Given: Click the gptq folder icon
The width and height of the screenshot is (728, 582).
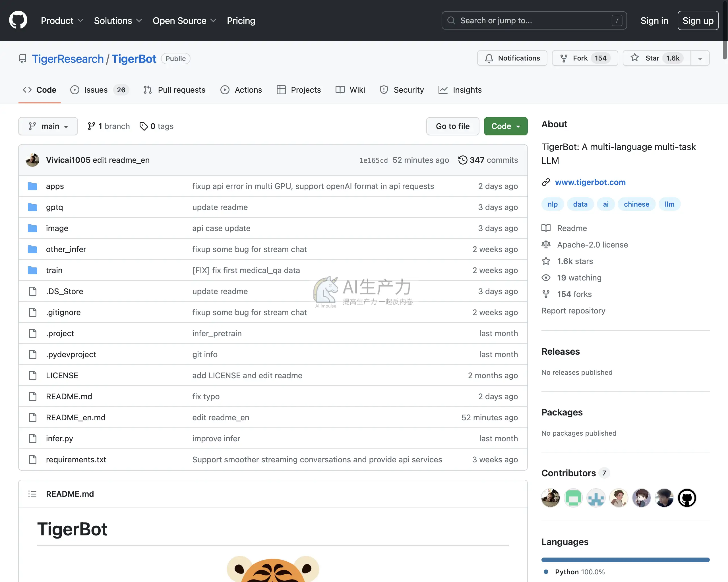Looking at the screenshot, I should (32, 207).
